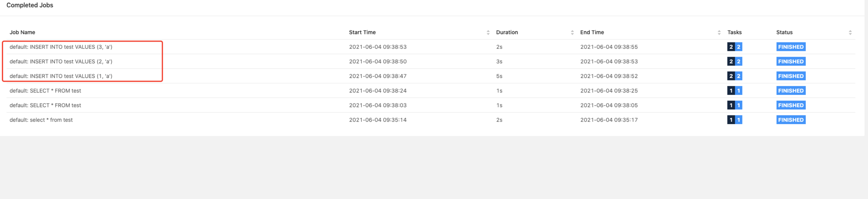Click the sort chevrons beside Start Time header
The image size is (868, 199).
pos(488,32)
